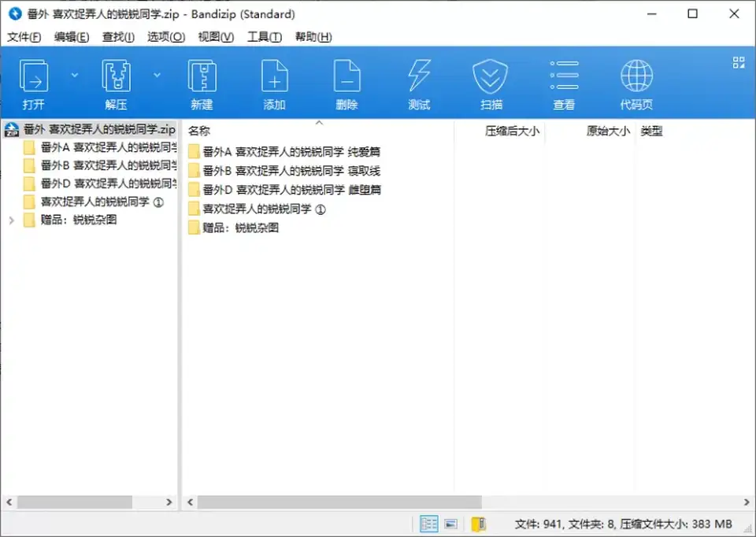The image size is (756, 537).
Task: Click status bar file count text
Action: click(x=623, y=524)
